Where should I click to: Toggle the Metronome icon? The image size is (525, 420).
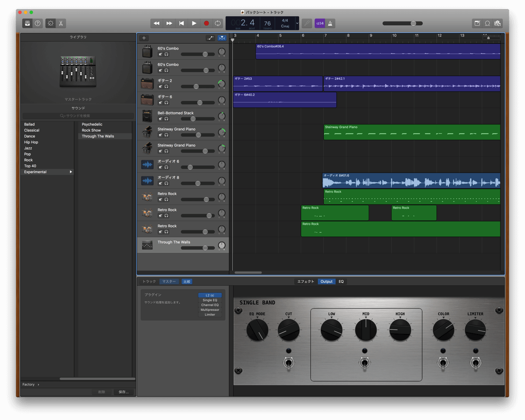(x=330, y=23)
